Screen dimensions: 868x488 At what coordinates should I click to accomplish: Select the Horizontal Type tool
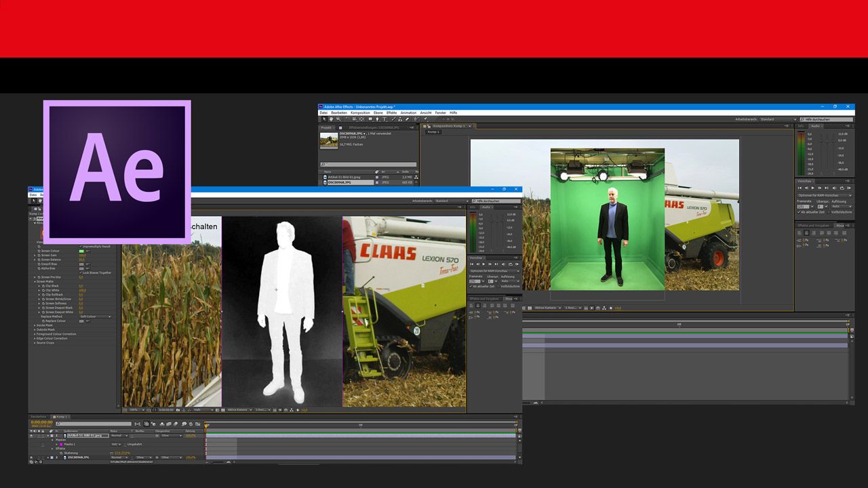click(384, 119)
